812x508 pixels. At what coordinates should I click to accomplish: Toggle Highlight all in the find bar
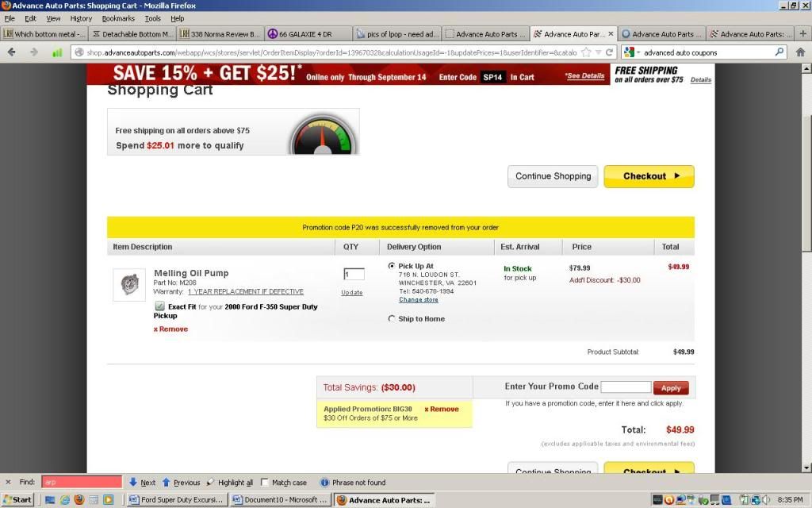[x=229, y=482]
